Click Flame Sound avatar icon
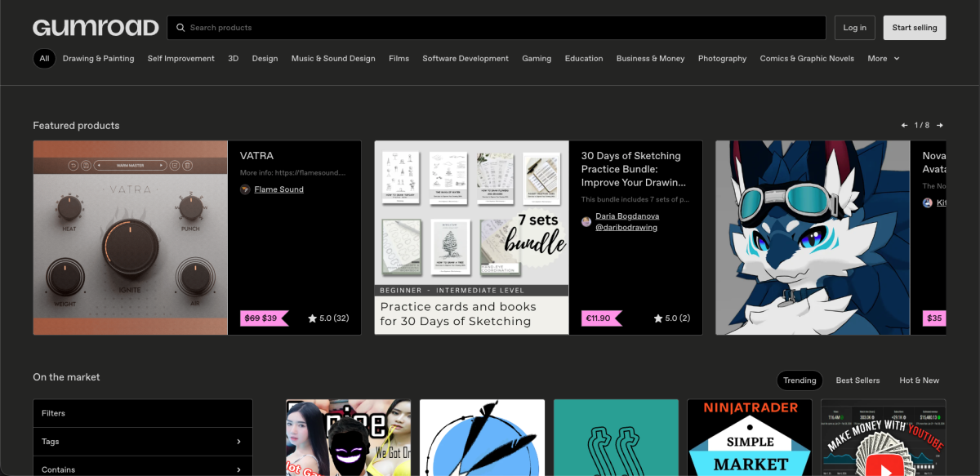Image resolution: width=980 pixels, height=476 pixels. [245, 189]
